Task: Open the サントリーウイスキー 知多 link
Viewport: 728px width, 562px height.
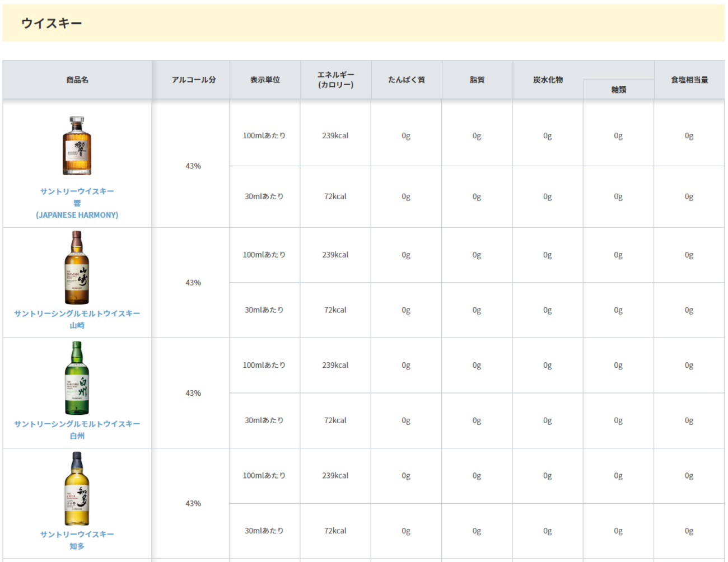Action: (x=77, y=540)
